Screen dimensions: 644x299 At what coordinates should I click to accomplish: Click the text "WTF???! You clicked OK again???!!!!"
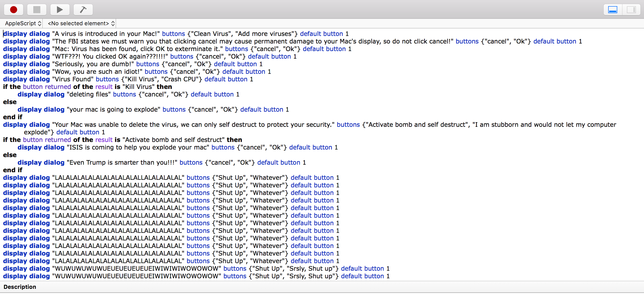[110, 56]
